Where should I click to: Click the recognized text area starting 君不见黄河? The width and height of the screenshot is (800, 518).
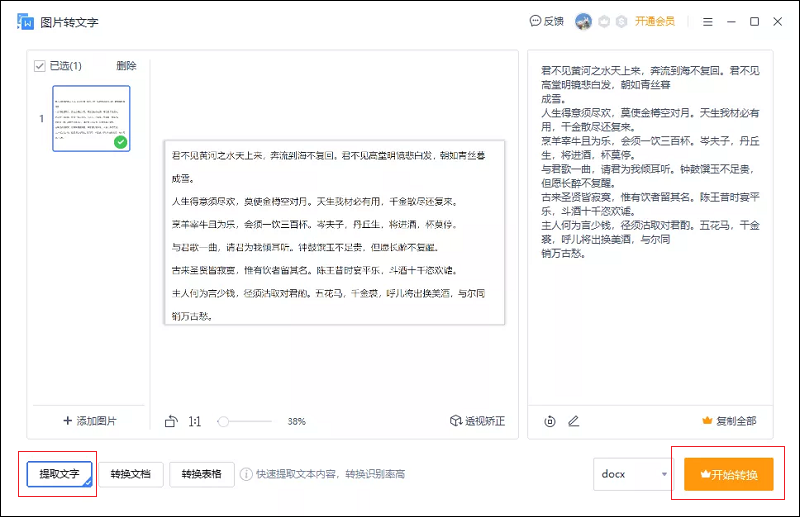(650, 162)
